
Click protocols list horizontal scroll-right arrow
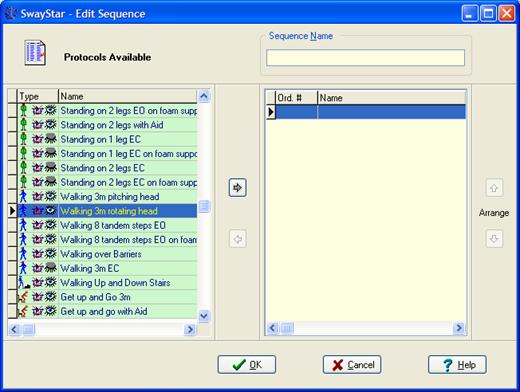point(190,329)
